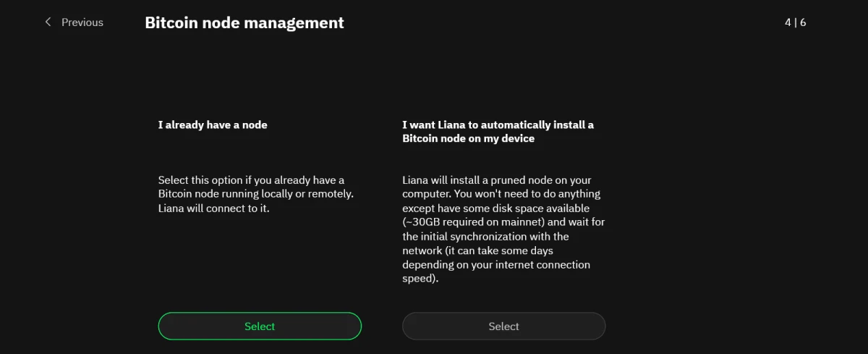Click the pruned node description paragraph
The height and width of the screenshot is (354, 868).
pos(503,229)
